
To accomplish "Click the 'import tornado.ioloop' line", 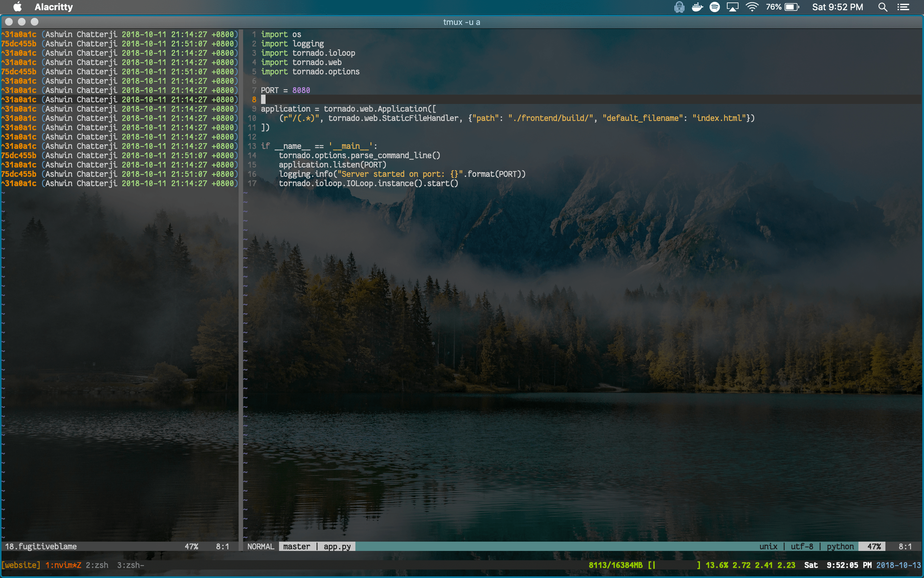I will tap(308, 53).
